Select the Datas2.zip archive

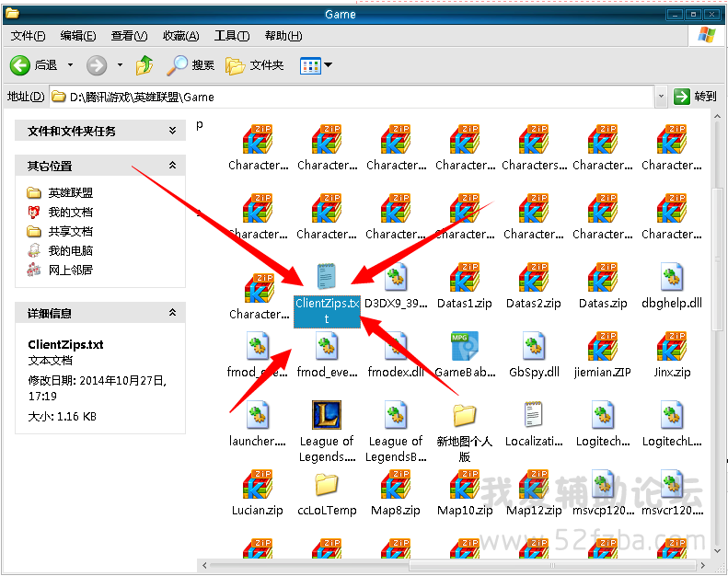[534, 286]
